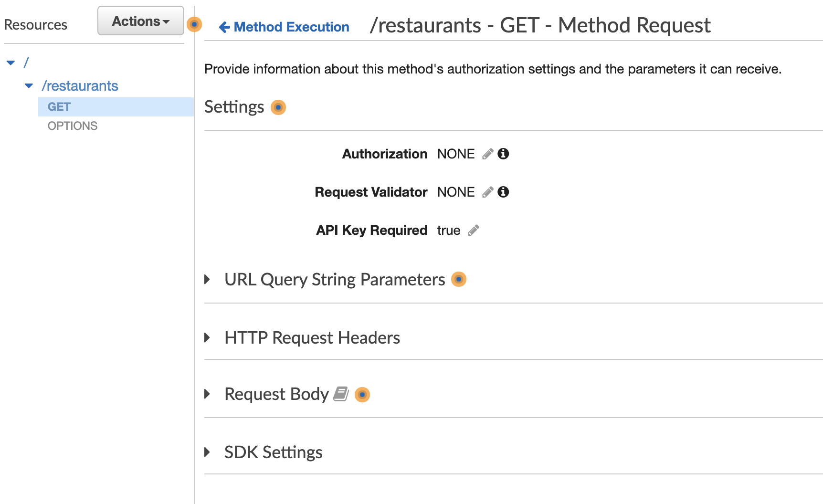Image resolution: width=823 pixels, height=504 pixels.
Task: Click hint marker beside URL Query String Parameters
Action: [x=459, y=279]
